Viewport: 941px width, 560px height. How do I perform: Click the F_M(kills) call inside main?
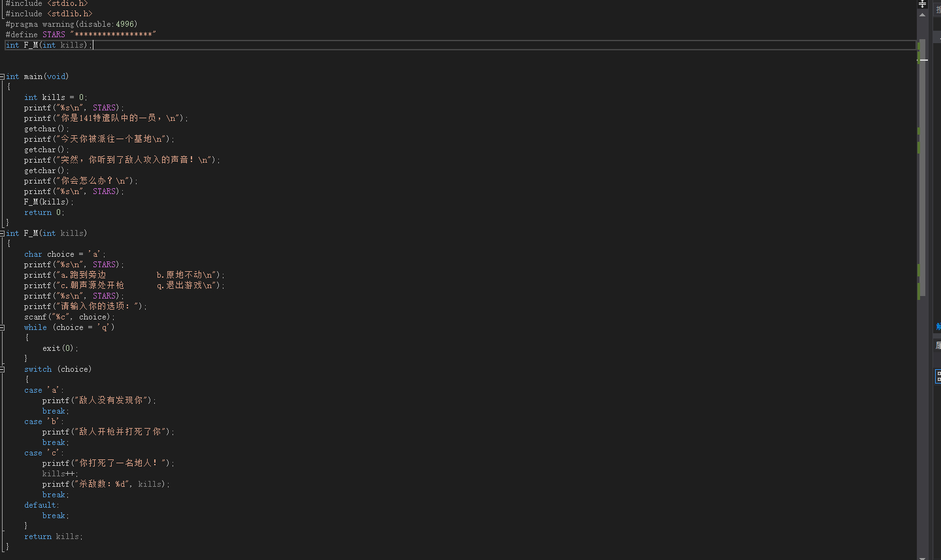pos(48,202)
